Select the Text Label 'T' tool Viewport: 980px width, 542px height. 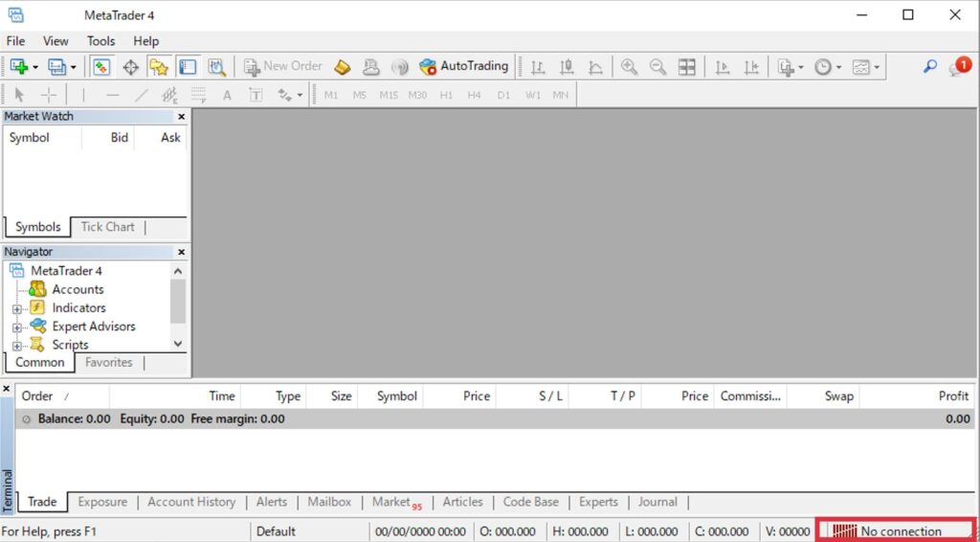click(256, 95)
